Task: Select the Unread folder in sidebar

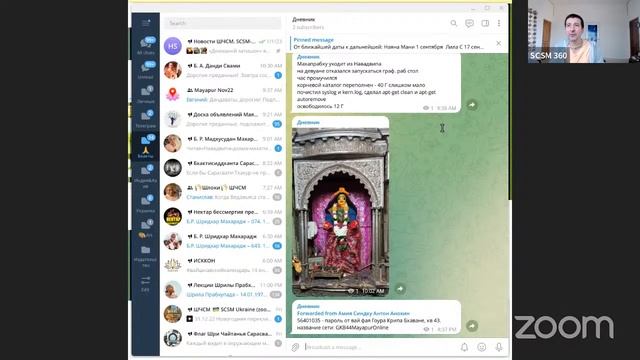Action: click(146, 70)
